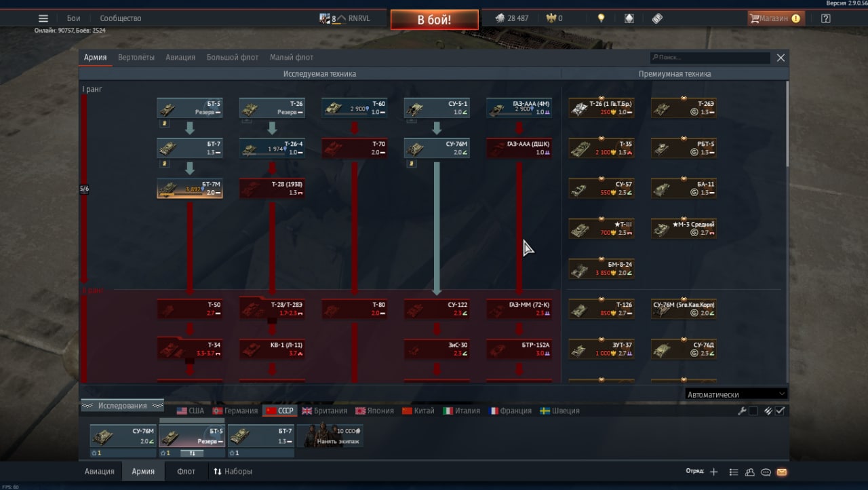Select premium Т-26Э tank
Screen dimensions: 868x490
point(684,108)
